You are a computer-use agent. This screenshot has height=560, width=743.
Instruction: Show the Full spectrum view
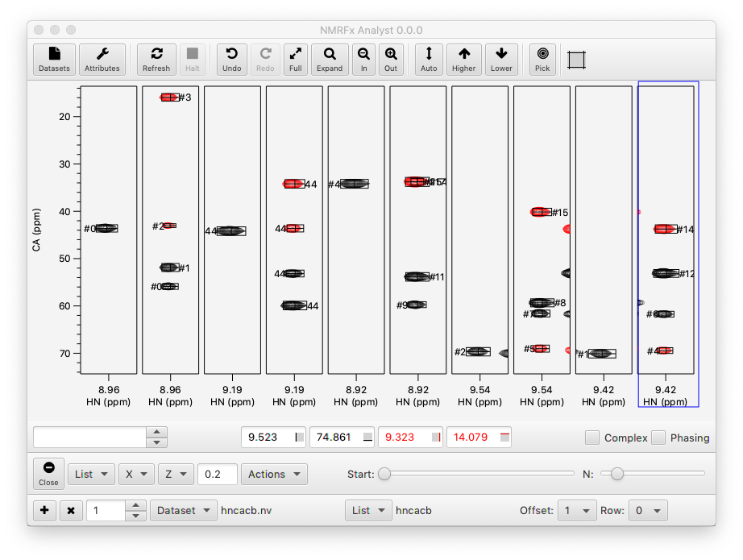[296, 59]
